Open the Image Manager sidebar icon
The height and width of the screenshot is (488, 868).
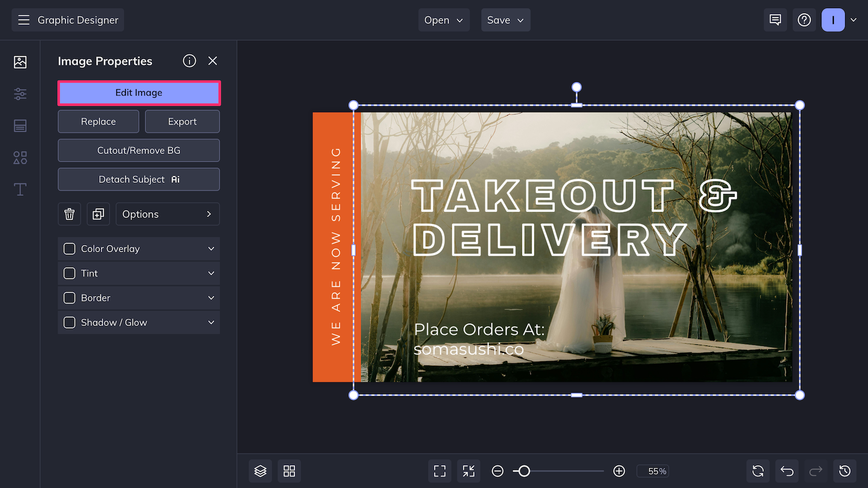(20, 62)
